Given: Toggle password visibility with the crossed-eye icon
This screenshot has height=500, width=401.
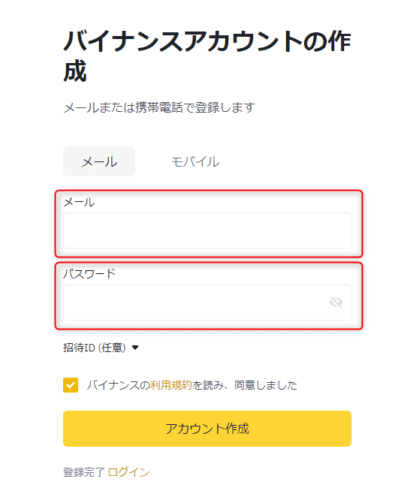Looking at the screenshot, I should [336, 302].
